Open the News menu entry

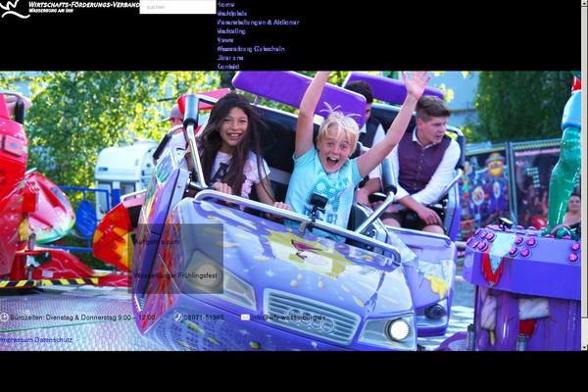225,39
